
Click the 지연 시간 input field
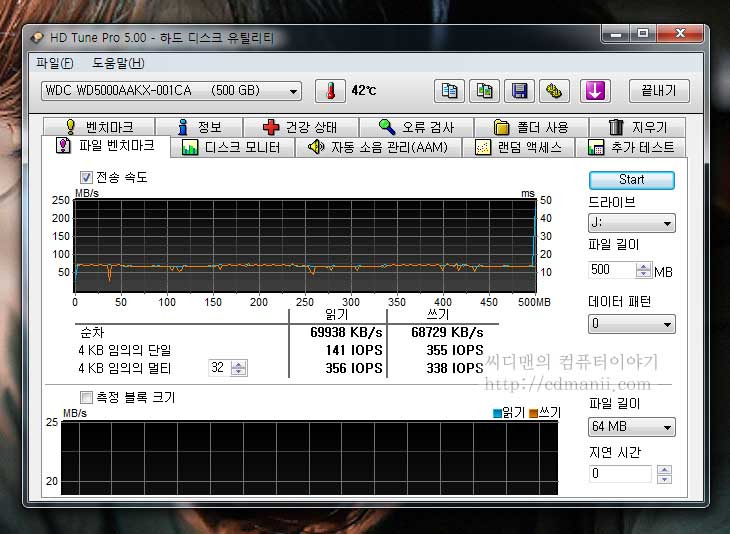tap(621, 473)
